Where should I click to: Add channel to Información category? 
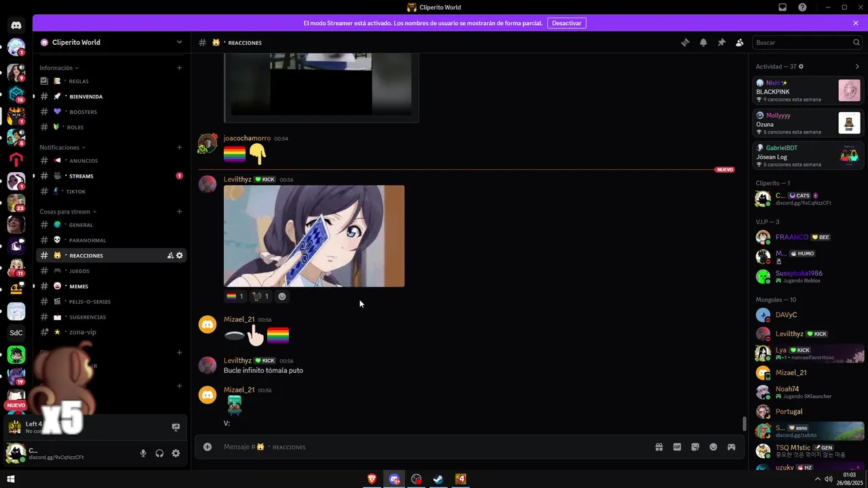click(x=179, y=68)
